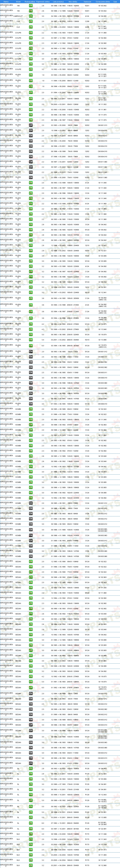This screenshot has width=120, height=868.
Task: Click petrol icon in SL M 104.981 row
Action: [31, 784]
